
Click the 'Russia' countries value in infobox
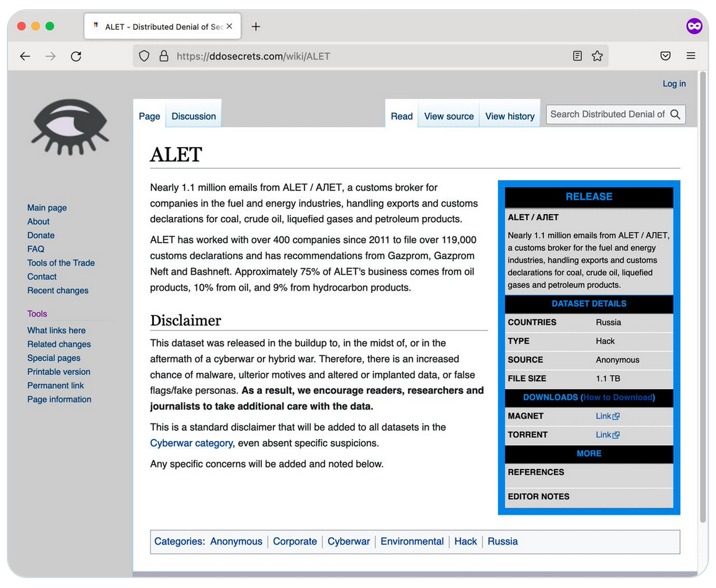click(608, 323)
